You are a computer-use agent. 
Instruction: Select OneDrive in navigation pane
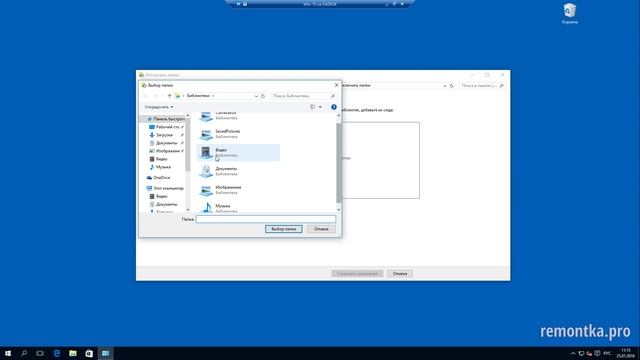coord(161,178)
